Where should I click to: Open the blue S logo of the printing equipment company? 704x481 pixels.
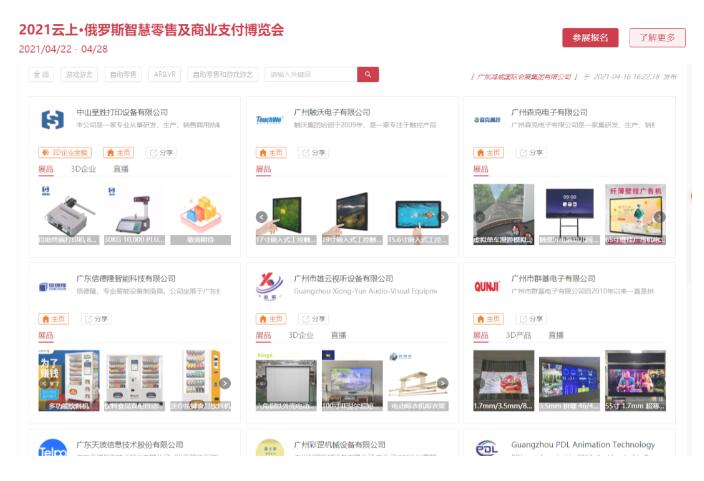(x=53, y=120)
